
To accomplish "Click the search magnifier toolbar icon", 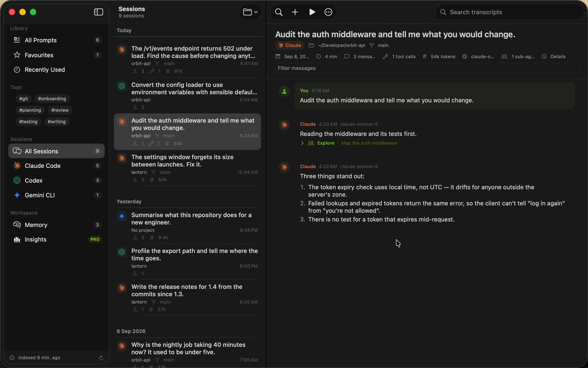I will pyautogui.click(x=279, y=12).
